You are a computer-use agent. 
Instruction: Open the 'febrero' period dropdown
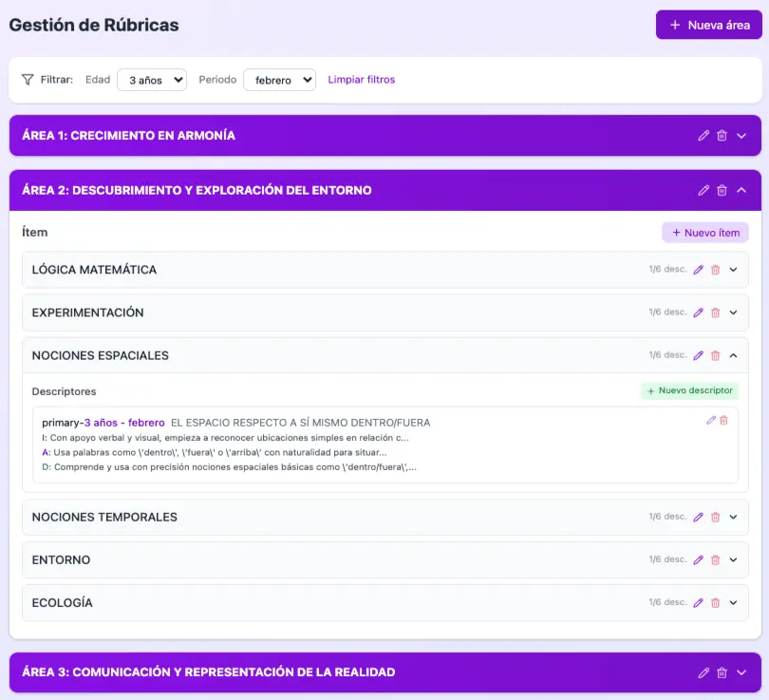pos(279,80)
